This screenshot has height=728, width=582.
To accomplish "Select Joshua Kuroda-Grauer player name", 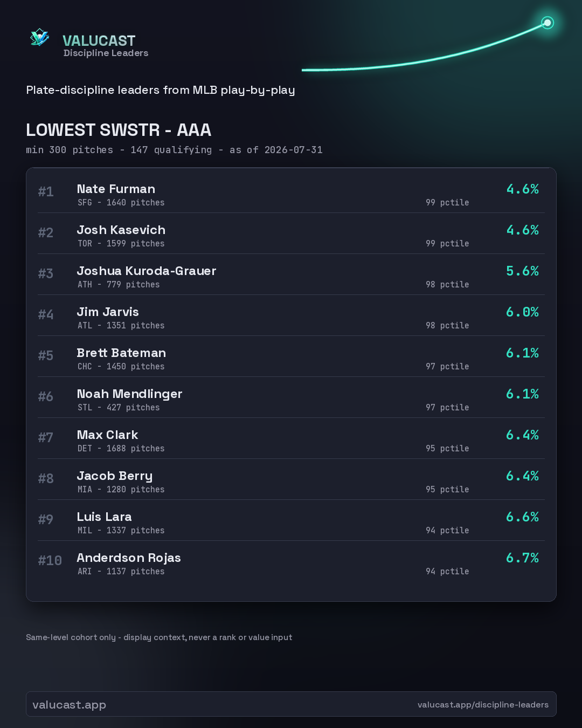I will [x=147, y=271].
